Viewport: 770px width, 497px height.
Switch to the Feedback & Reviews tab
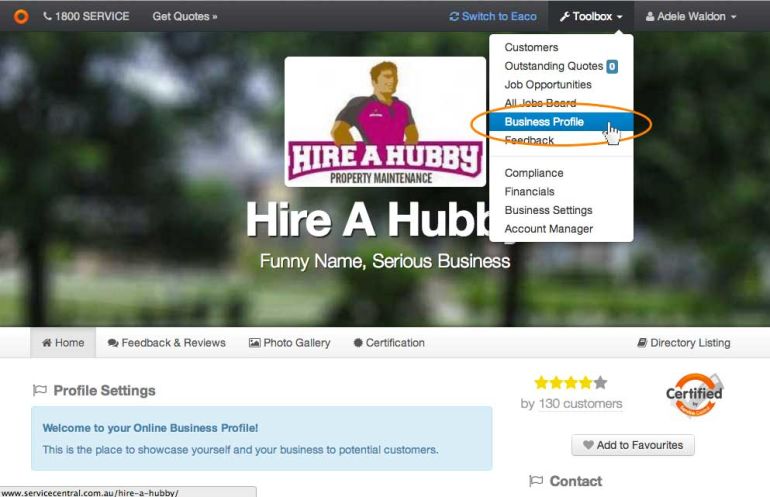pos(166,343)
